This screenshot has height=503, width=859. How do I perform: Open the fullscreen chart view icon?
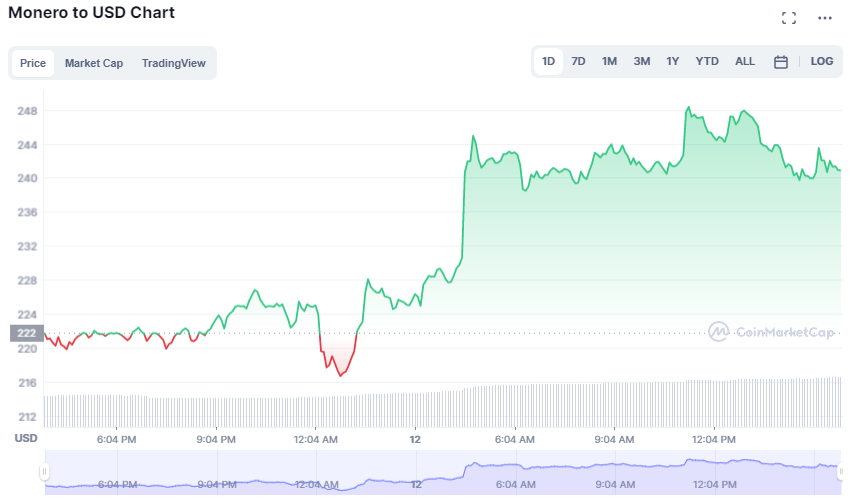(x=789, y=18)
